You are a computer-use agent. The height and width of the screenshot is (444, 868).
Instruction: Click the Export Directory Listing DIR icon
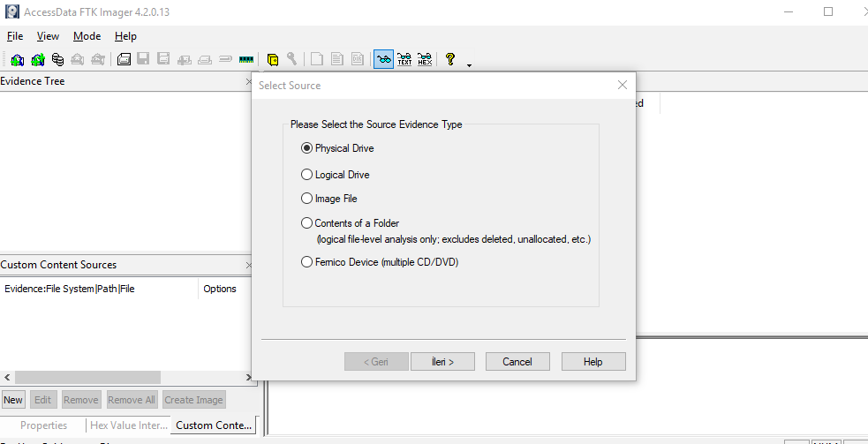(x=357, y=59)
